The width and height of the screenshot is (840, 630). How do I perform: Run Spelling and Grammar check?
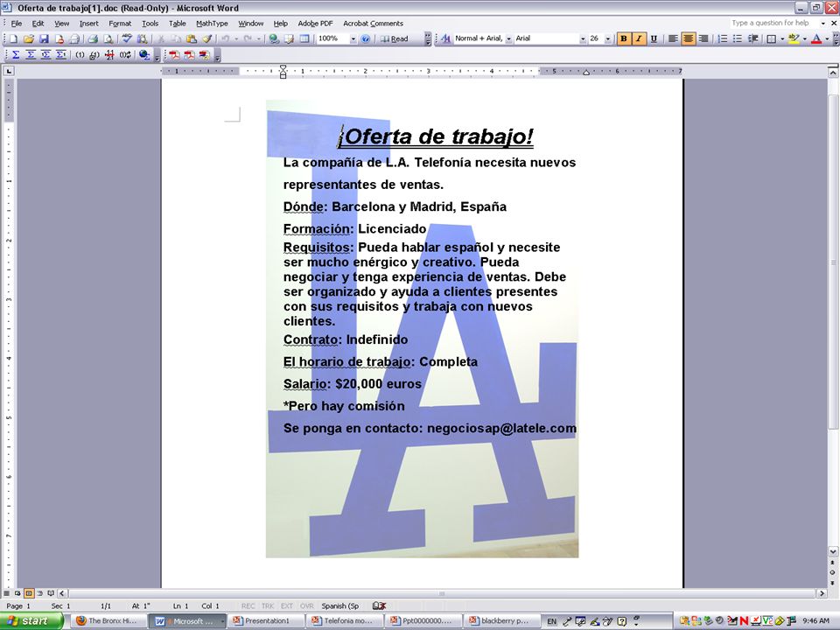pos(126,38)
